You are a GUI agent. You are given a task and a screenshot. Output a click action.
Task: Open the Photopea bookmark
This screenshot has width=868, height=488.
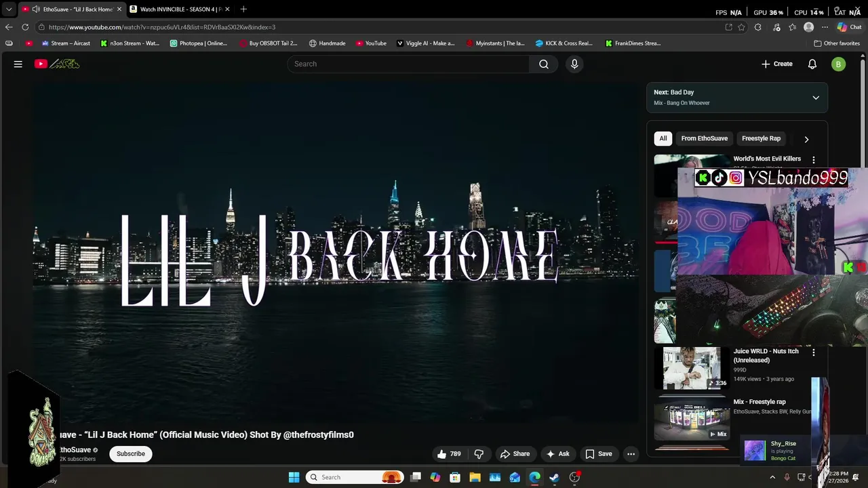pyautogui.click(x=199, y=43)
